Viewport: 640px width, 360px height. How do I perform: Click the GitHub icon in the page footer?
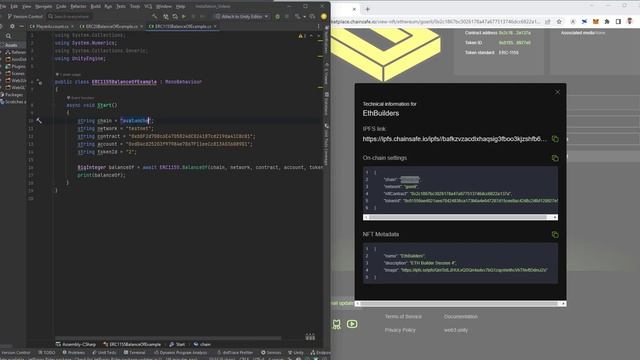336,324
